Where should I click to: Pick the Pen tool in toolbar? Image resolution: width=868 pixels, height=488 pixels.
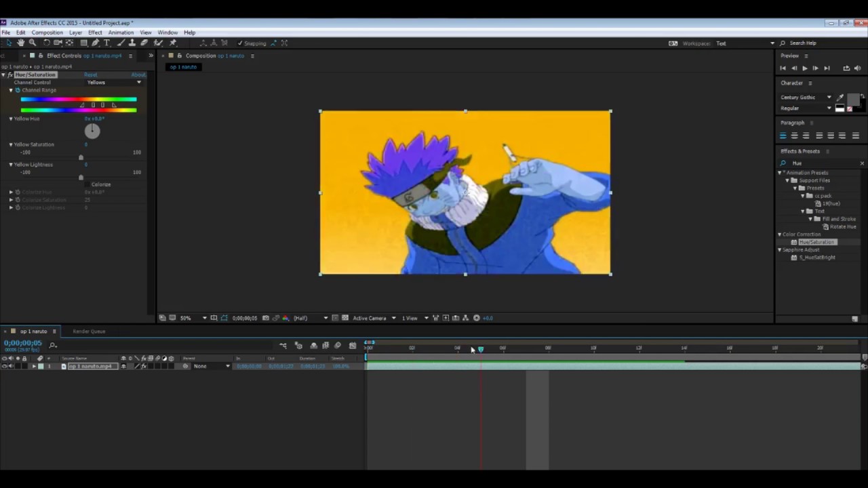(x=96, y=43)
